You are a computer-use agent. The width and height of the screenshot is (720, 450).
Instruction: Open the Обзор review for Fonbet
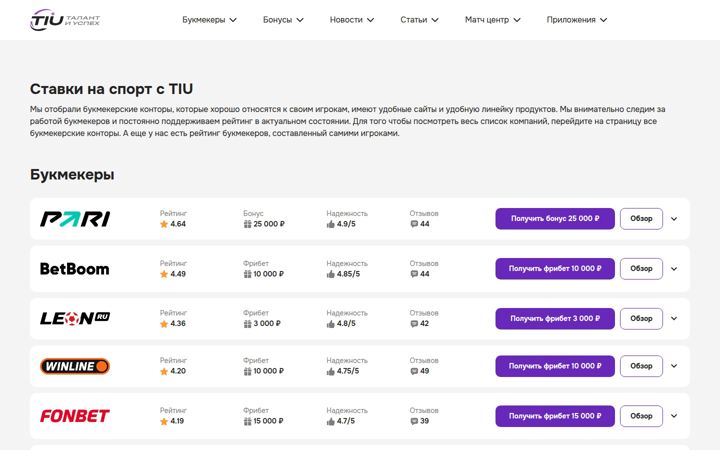[641, 416]
